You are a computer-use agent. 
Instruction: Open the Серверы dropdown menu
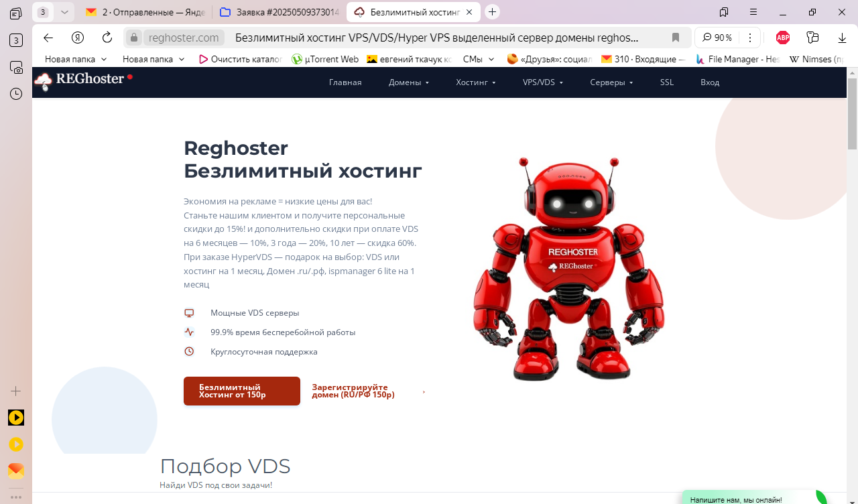click(x=610, y=82)
